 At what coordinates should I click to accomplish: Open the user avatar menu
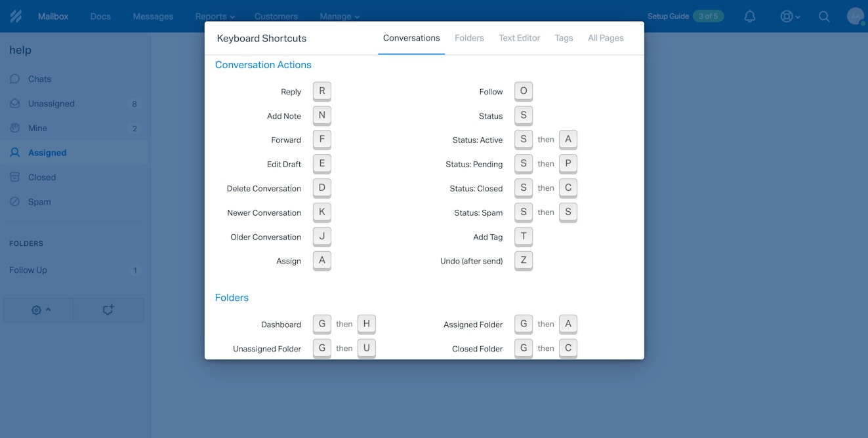tap(855, 16)
